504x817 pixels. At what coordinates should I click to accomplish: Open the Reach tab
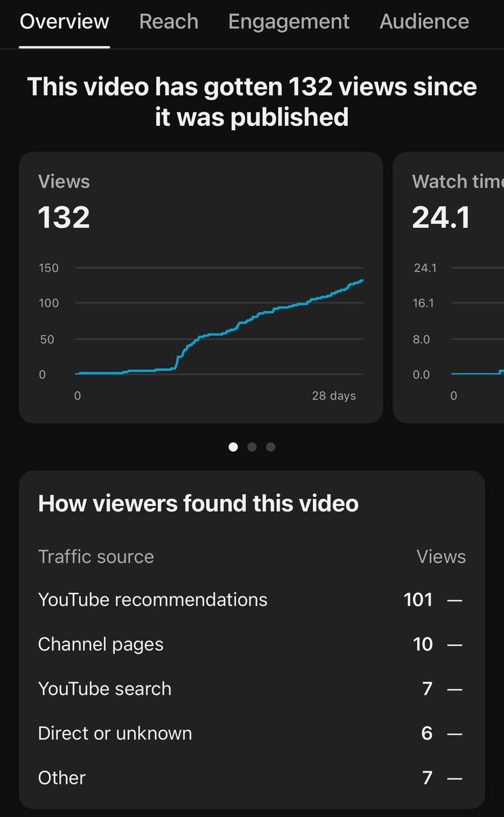pyautogui.click(x=169, y=21)
